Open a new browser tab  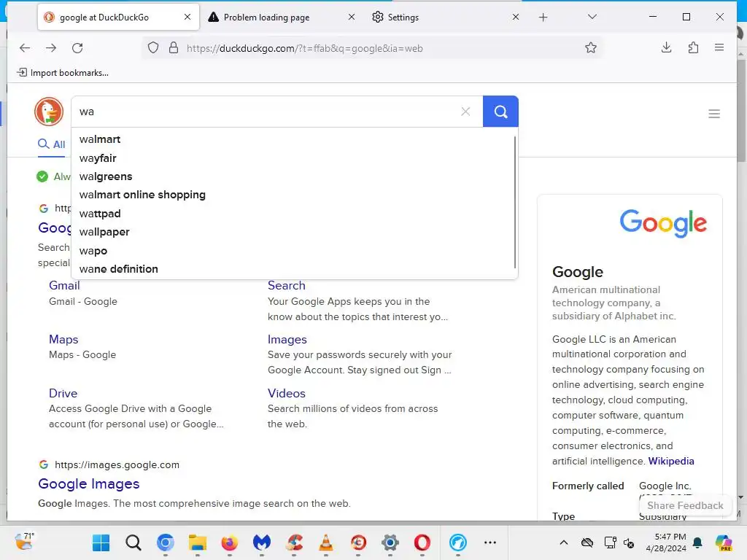click(x=543, y=17)
